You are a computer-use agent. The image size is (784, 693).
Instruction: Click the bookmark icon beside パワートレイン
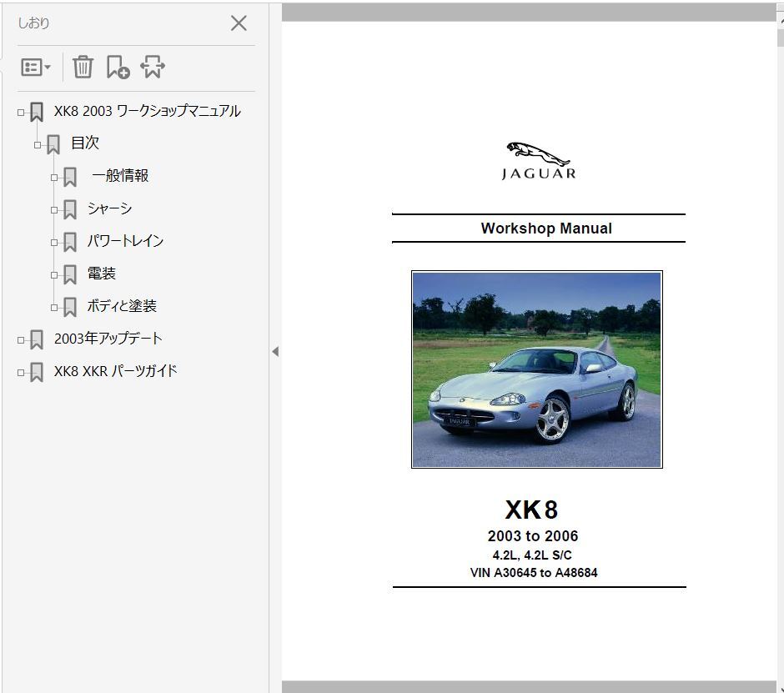click(70, 243)
